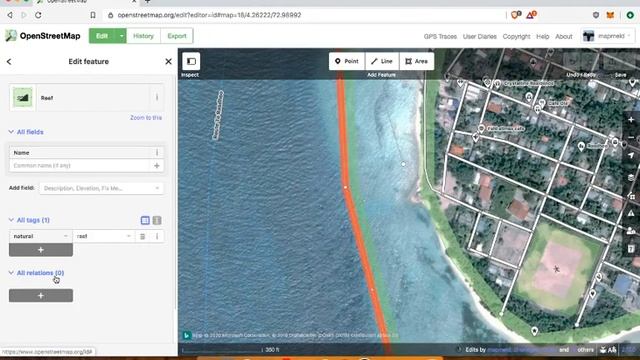Click the Reef preset icon
Viewport: 640px width, 360px height.
coord(22,98)
